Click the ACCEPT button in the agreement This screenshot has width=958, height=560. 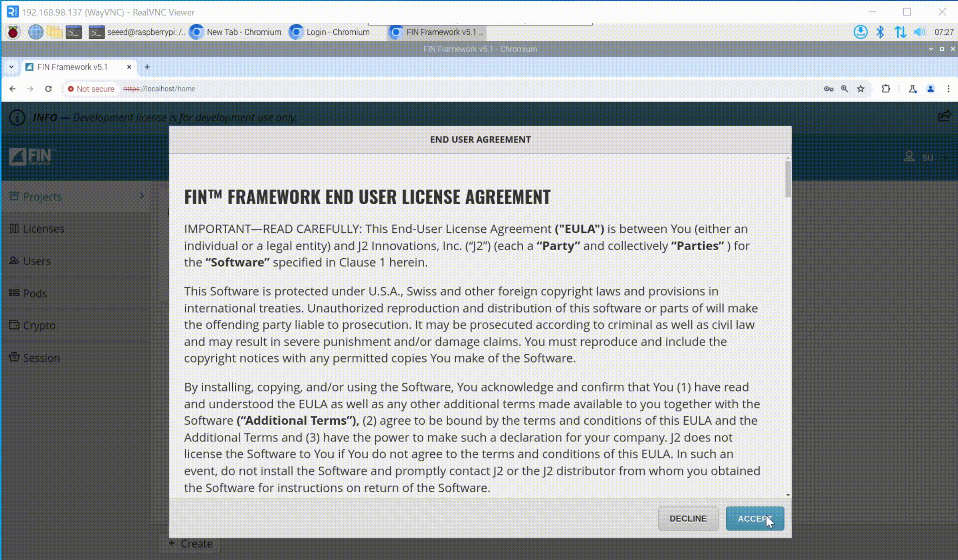[754, 518]
